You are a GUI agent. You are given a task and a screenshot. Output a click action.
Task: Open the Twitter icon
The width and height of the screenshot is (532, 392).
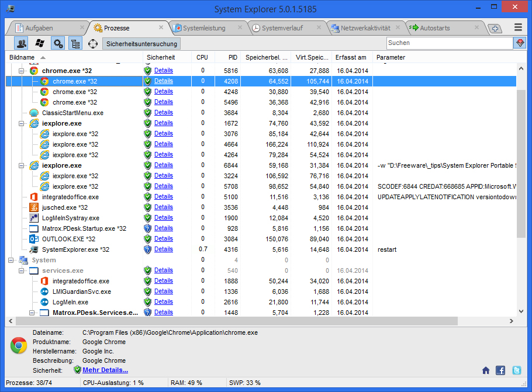pos(516,370)
